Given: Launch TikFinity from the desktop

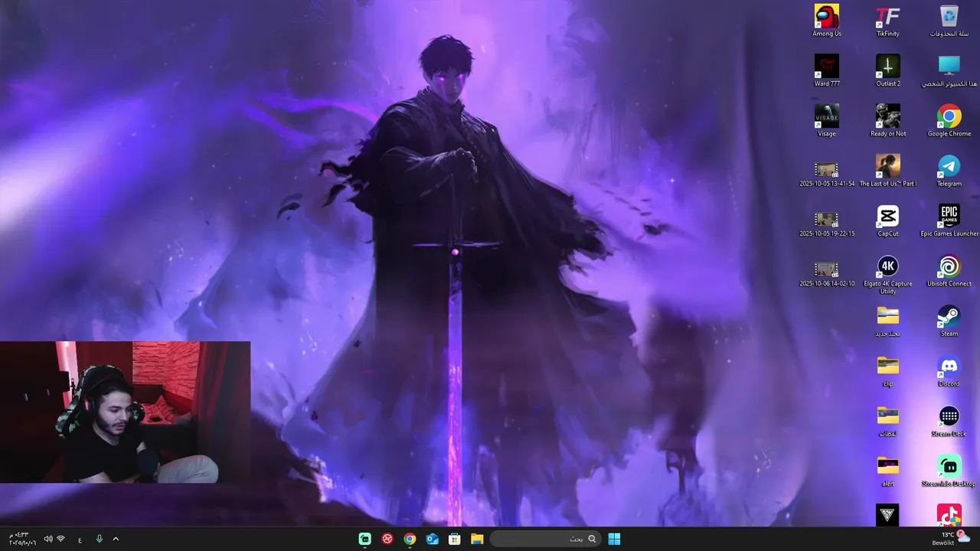Looking at the screenshot, I should point(888,21).
